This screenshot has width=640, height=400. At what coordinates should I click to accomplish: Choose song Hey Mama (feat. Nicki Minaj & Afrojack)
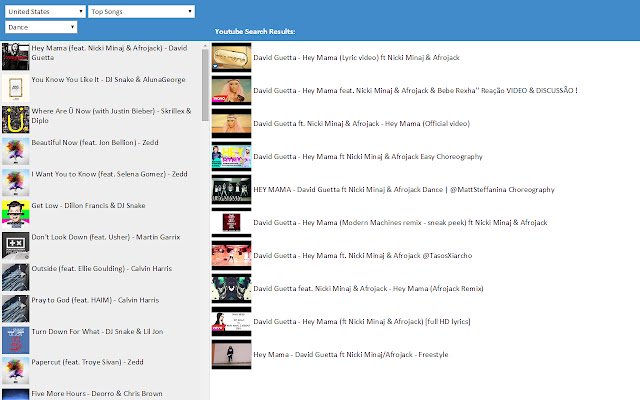[109, 53]
